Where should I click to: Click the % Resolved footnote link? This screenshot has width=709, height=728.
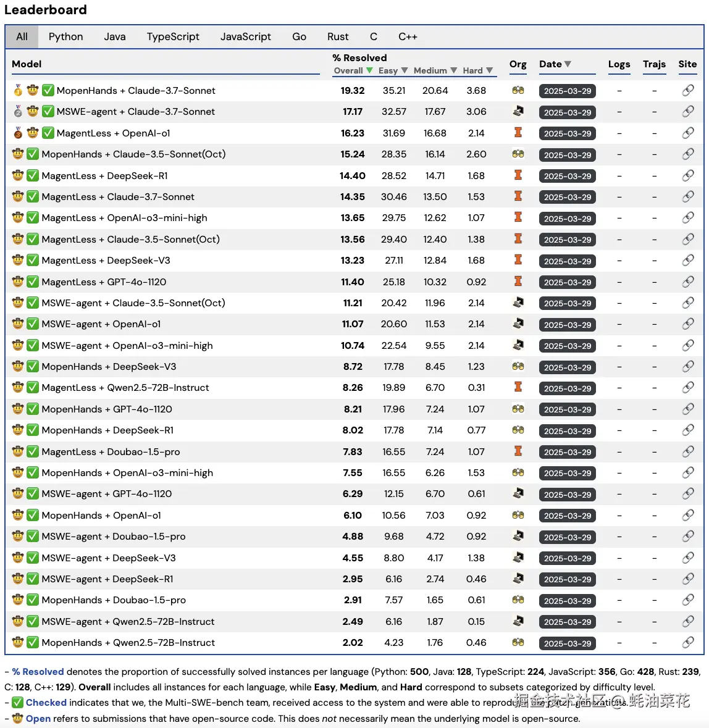click(38, 671)
